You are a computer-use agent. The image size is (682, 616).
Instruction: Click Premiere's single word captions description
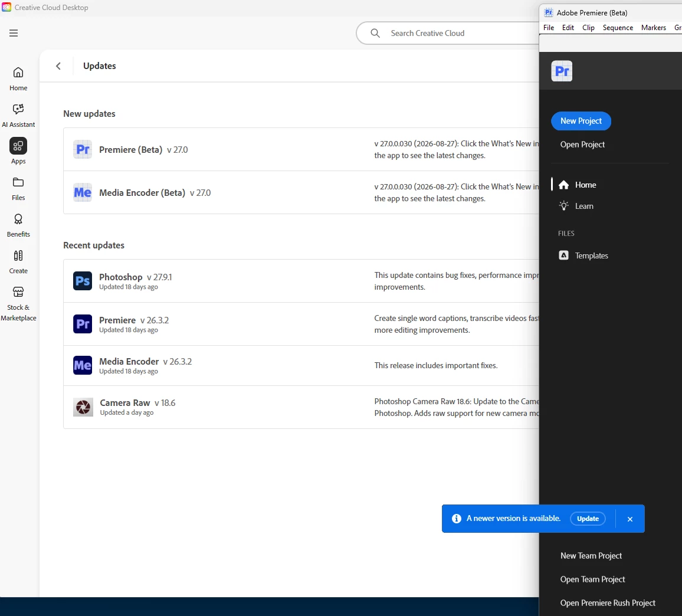pos(456,324)
